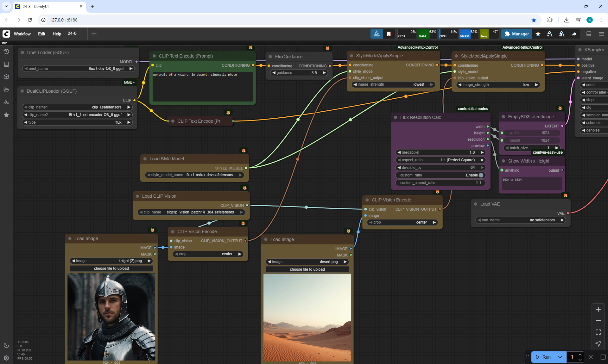608x364 pixels.
Task: Open the queue history sidebar icon
Action: coord(6,52)
